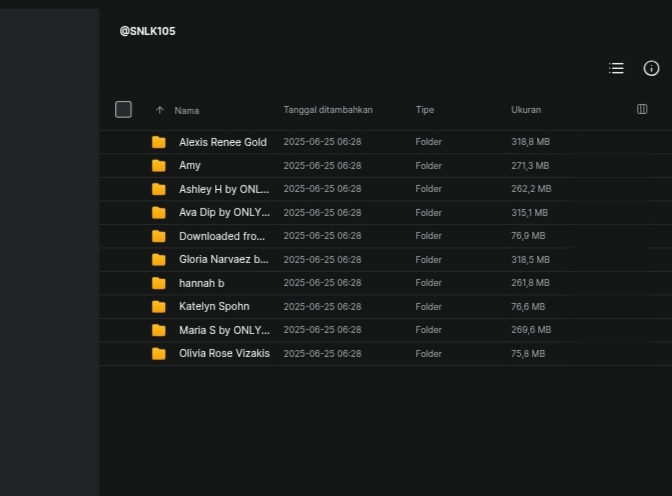Viewport: 672px width, 496px height.
Task: Click the 262,2 MB size value
Action: 531,189
